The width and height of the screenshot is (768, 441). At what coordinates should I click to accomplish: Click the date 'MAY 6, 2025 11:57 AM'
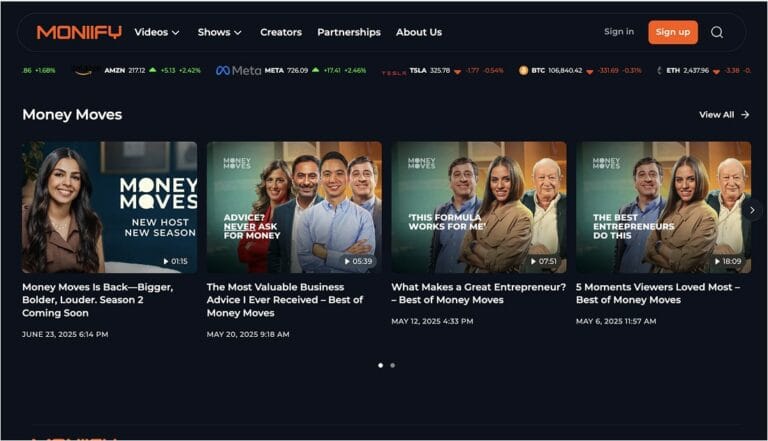(x=616, y=321)
